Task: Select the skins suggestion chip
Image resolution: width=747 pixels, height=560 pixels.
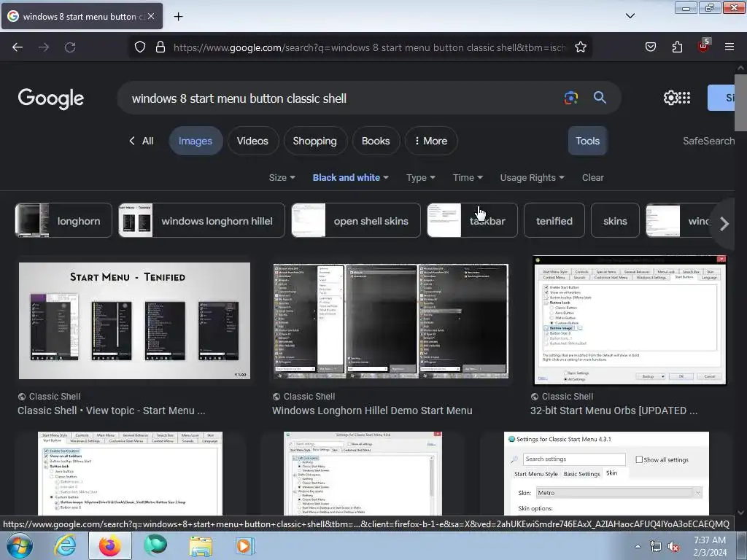Action: (615, 220)
